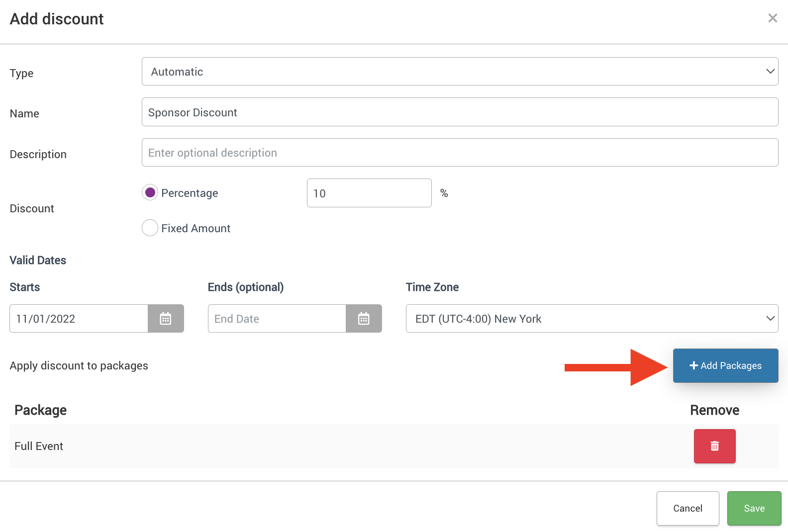This screenshot has height=532, width=788.
Task: Select the Fixed Amount radio button
Action: tap(150, 228)
